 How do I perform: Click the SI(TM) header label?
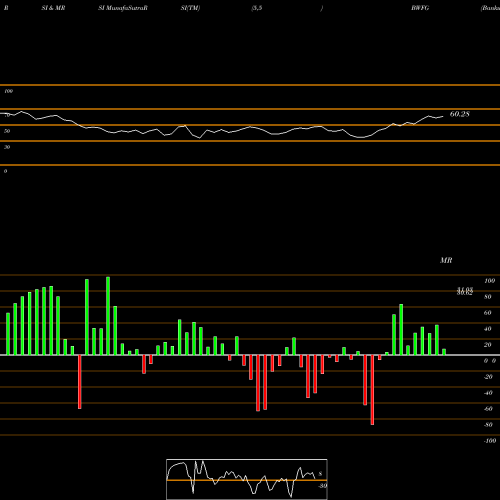[x=190, y=8]
